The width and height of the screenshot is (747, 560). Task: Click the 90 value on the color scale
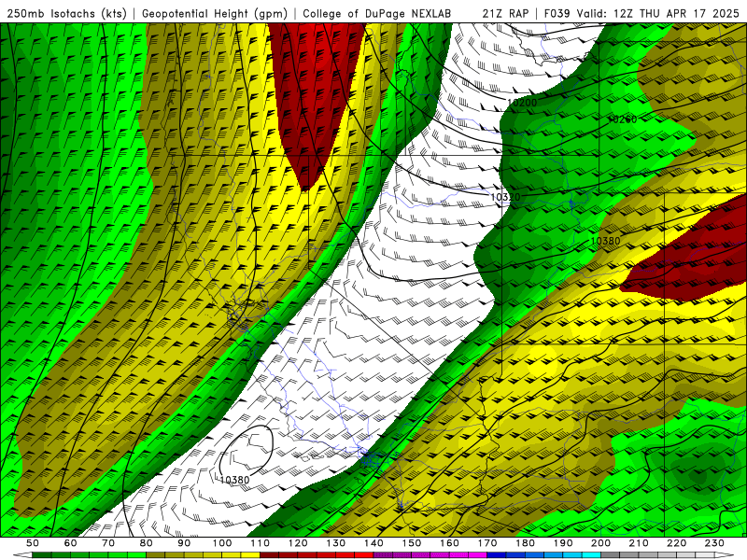pyautogui.click(x=184, y=543)
